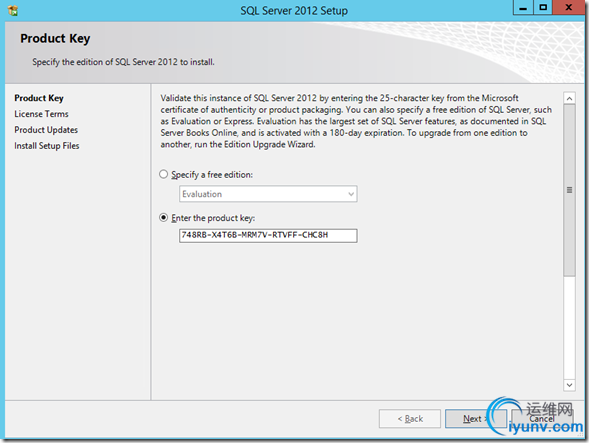
Task: Click the Back button
Action: point(410,419)
